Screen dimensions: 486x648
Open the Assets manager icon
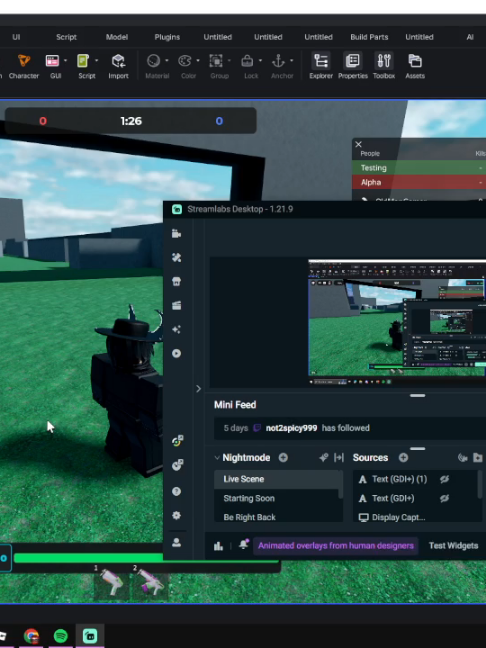tap(415, 66)
